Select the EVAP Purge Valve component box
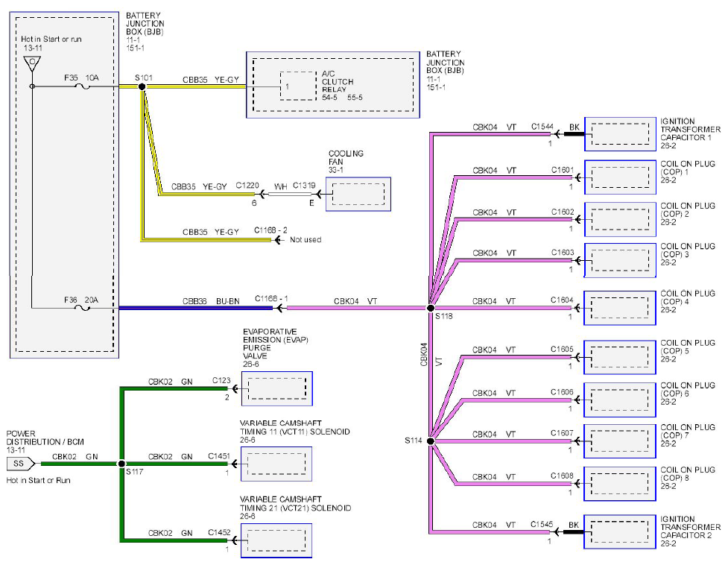728x565 pixels. tap(277, 388)
